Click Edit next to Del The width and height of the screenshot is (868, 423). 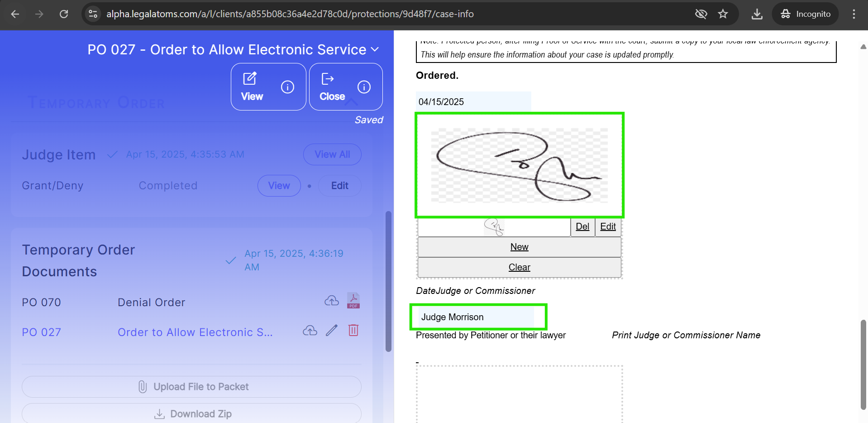[x=608, y=227]
